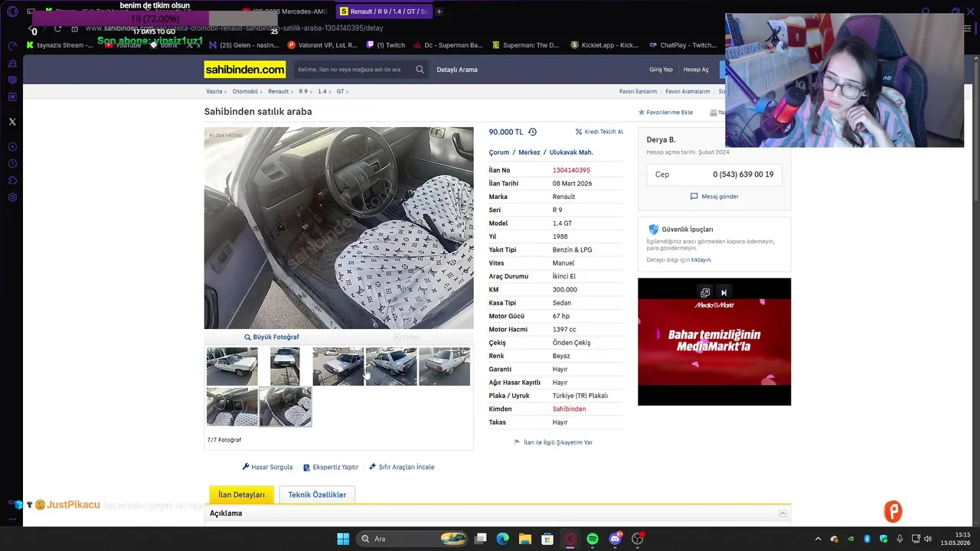Open Favori İlanlarım link
This screenshot has height=551, width=980.
point(638,91)
